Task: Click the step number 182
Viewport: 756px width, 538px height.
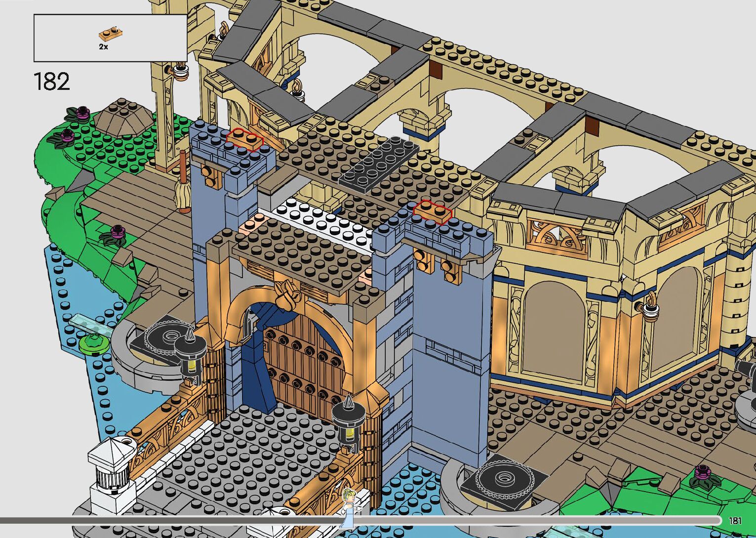Action: [52, 82]
